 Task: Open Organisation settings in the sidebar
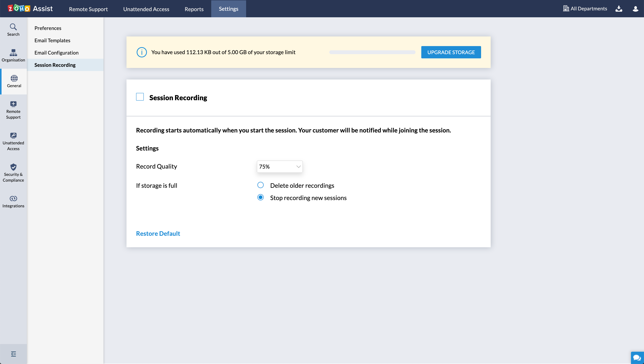pos(13,55)
